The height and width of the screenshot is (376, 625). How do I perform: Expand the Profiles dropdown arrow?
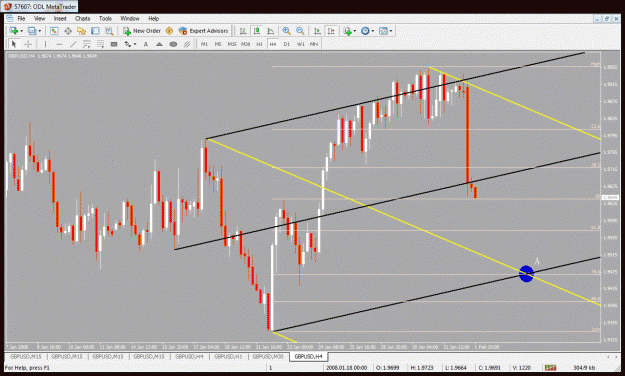pyautogui.click(x=39, y=31)
